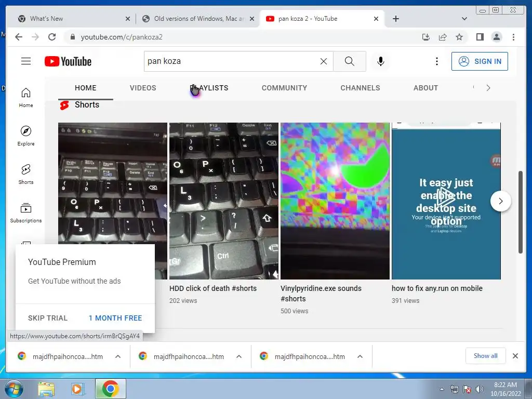The height and width of the screenshot is (399, 532).
Task: Open Shorts in the sidebar
Action: click(x=26, y=175)
